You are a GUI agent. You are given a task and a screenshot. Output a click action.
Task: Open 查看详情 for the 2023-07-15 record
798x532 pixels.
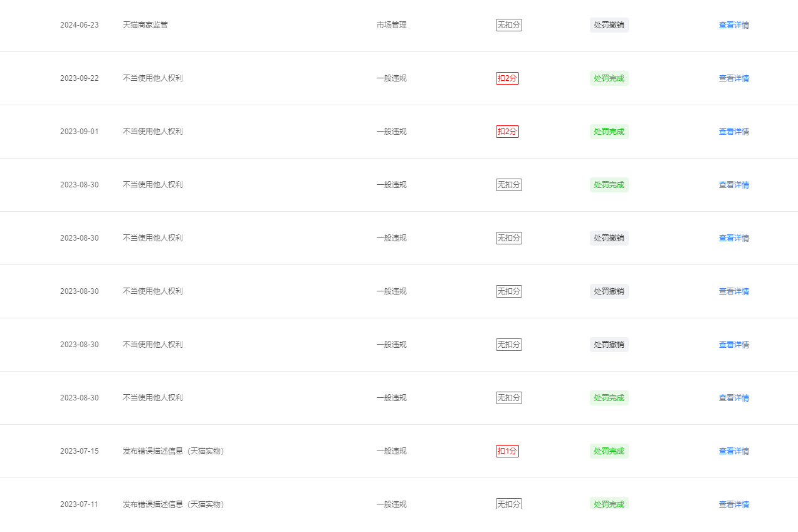coord(733,451)
